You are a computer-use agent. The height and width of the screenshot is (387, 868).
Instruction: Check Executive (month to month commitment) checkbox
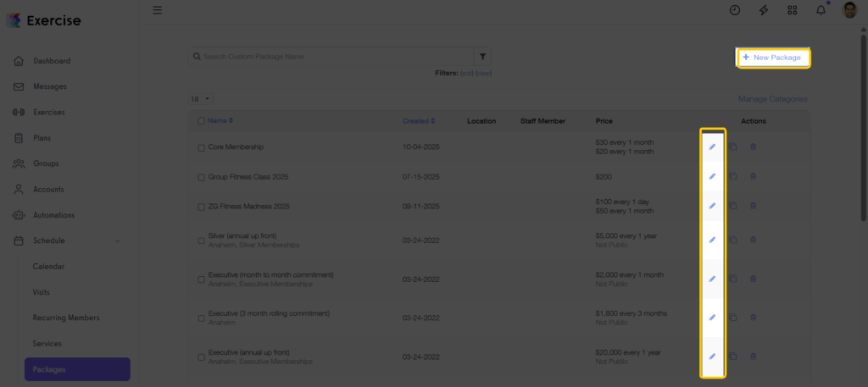click(201, 279)
